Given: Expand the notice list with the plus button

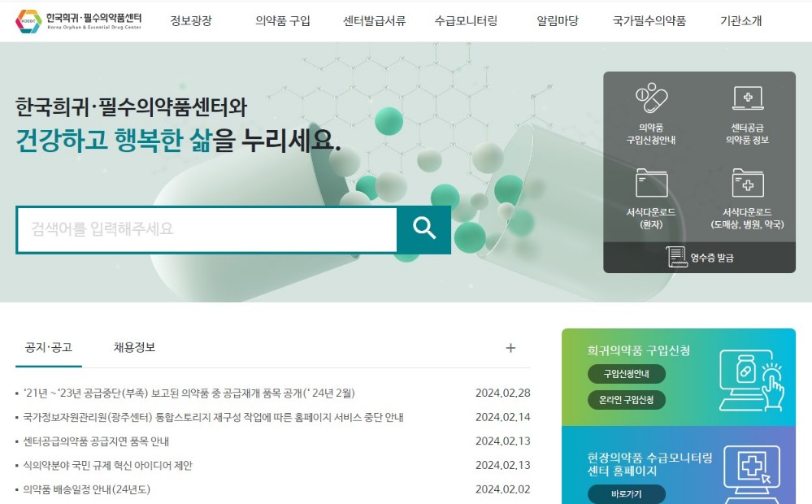Looking at the screenshot, I should point(510,348).
